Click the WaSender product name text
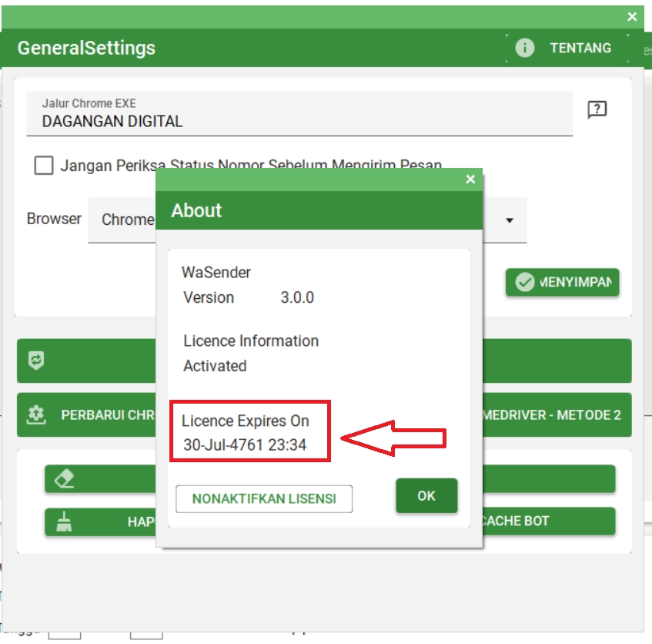 pos(216,273)
